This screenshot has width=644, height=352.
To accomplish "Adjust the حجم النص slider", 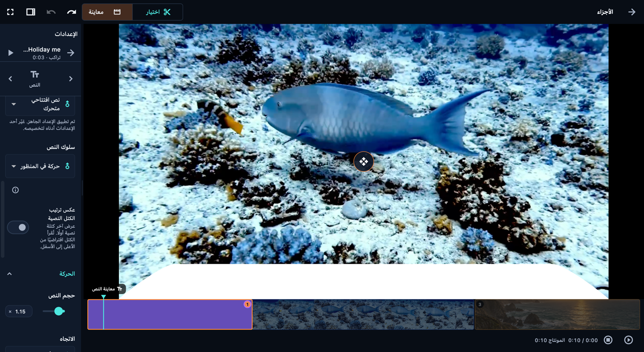I will click(x=54, y=311).
